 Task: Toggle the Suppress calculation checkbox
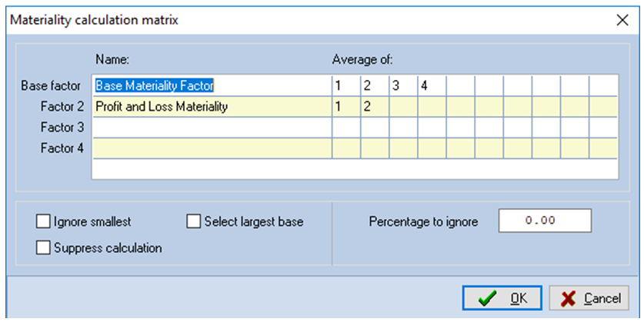coord(43,247)
